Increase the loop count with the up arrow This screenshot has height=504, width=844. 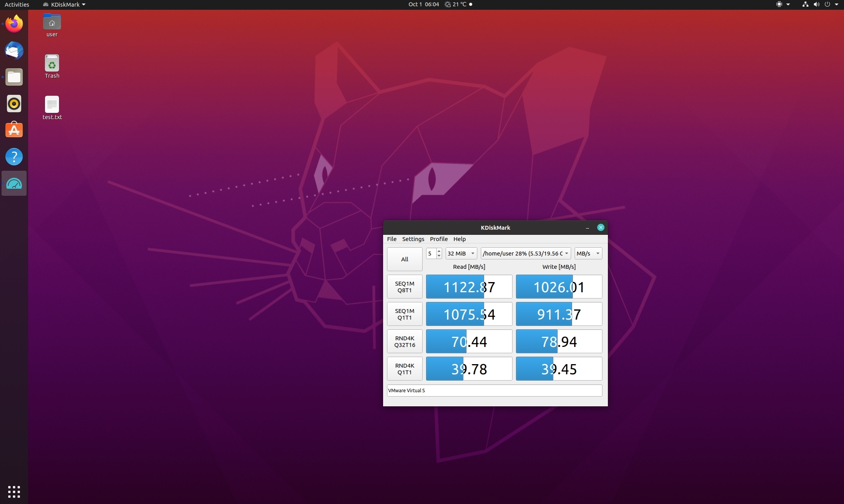coord(439,251)
